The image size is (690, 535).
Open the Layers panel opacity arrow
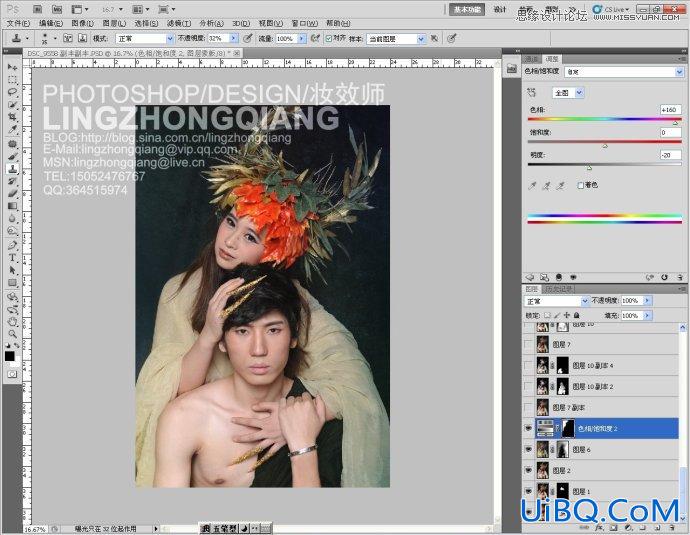click(647, 300)
